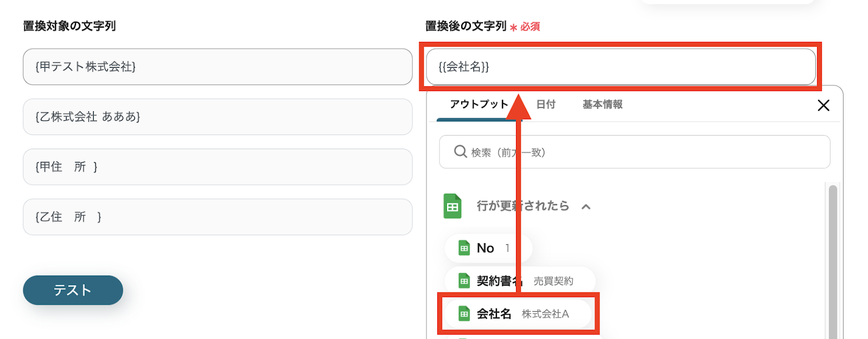Click the large Google Sheets icon beside 行が更新されたら
Viewport: 868px width, 339px height.
(452, 206)
